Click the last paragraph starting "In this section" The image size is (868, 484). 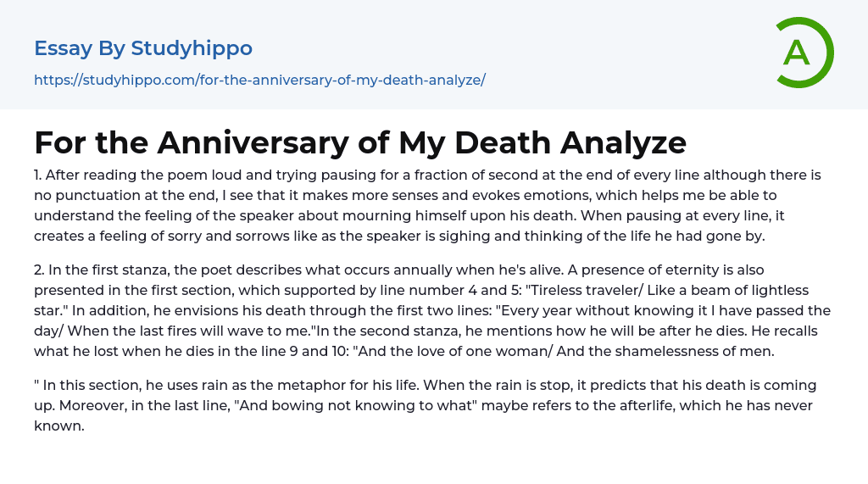click(424, 405)
